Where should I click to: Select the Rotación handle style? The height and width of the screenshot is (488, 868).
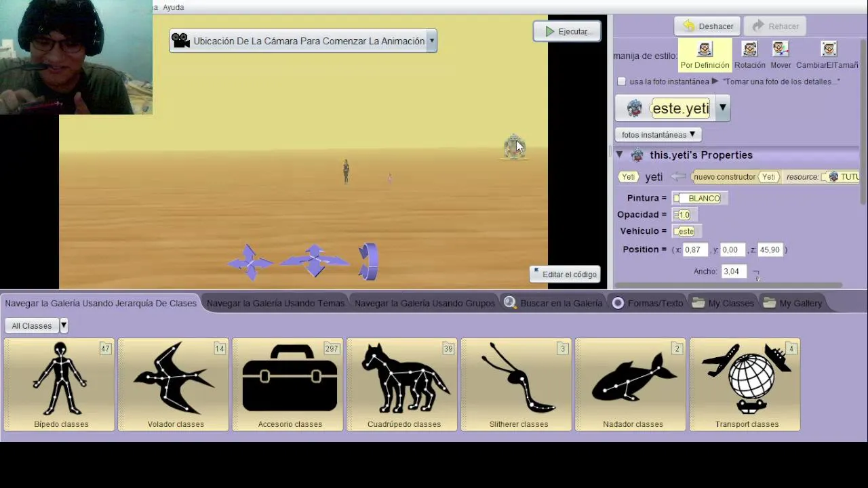(x=749, y=55)
